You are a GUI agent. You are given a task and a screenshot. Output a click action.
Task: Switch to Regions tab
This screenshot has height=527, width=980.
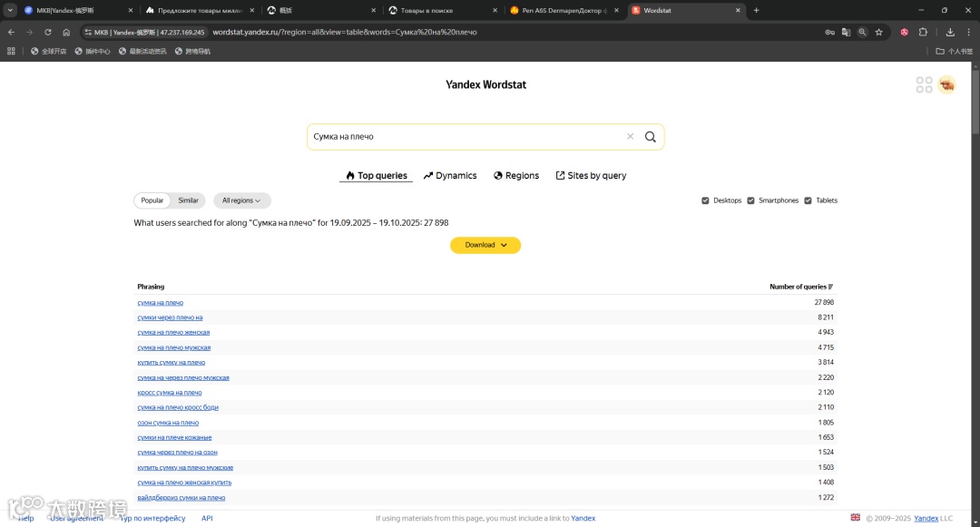pyautogui.click(x=516, y=175)
